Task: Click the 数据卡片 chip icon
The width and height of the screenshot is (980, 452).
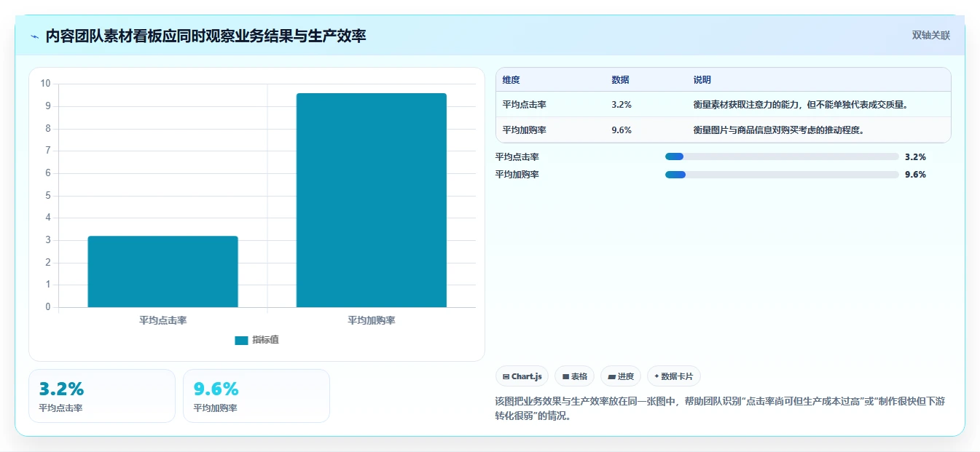Action: (x=656, y=377)
